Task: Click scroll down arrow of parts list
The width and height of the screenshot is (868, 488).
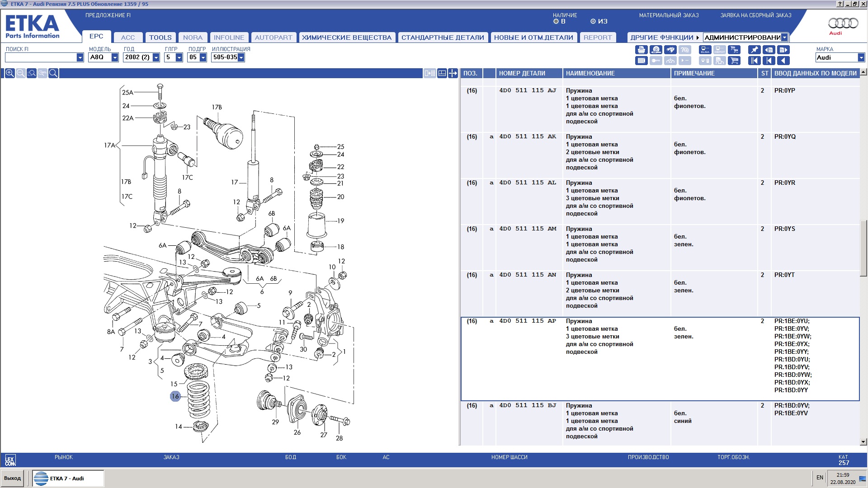Action: point(863,441)
